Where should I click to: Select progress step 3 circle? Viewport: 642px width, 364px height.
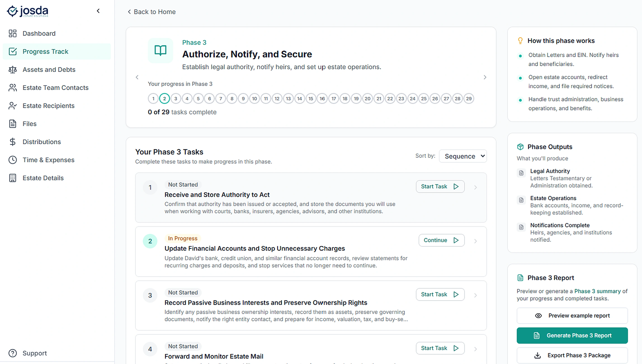[x=176, y=98]
